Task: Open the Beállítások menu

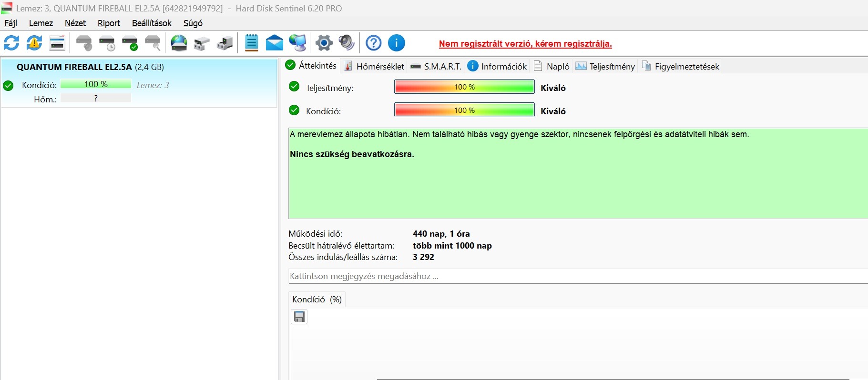Action: click(x=152, y=23)
